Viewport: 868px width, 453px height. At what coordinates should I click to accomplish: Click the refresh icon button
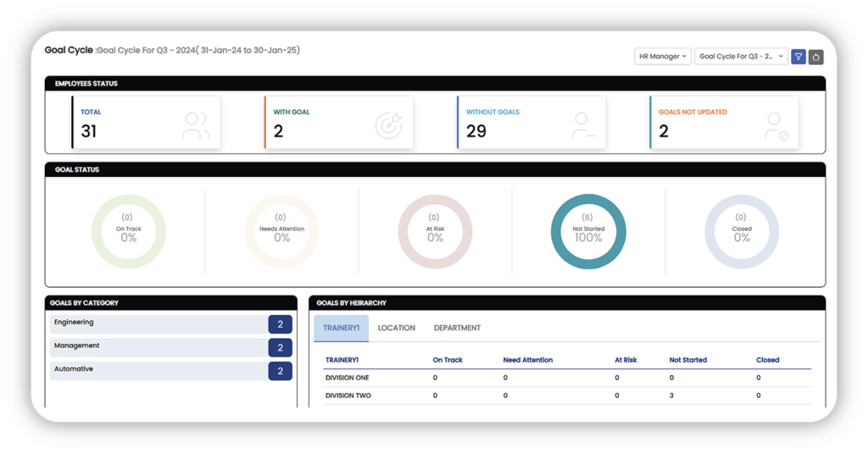coord(816,57)
